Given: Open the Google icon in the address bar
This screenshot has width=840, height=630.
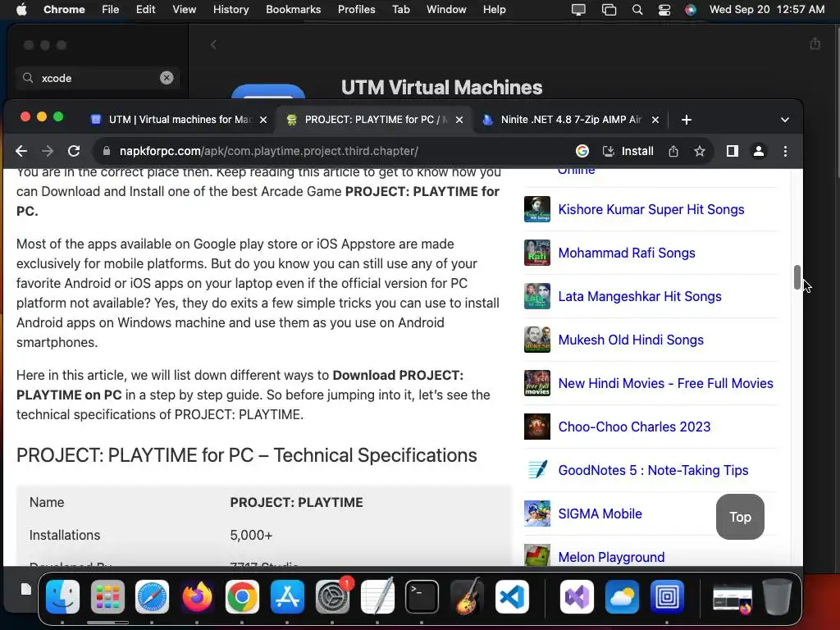Looking at the screenshot, I should [x=582, y=151].
